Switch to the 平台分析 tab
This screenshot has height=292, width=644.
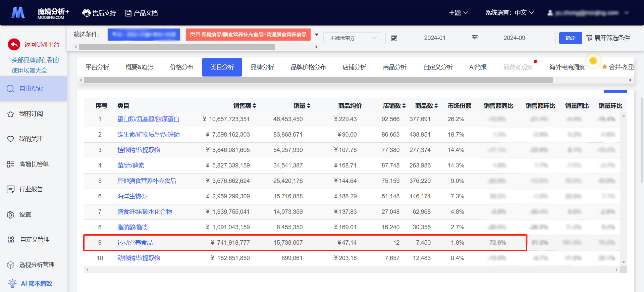[97, 67]
